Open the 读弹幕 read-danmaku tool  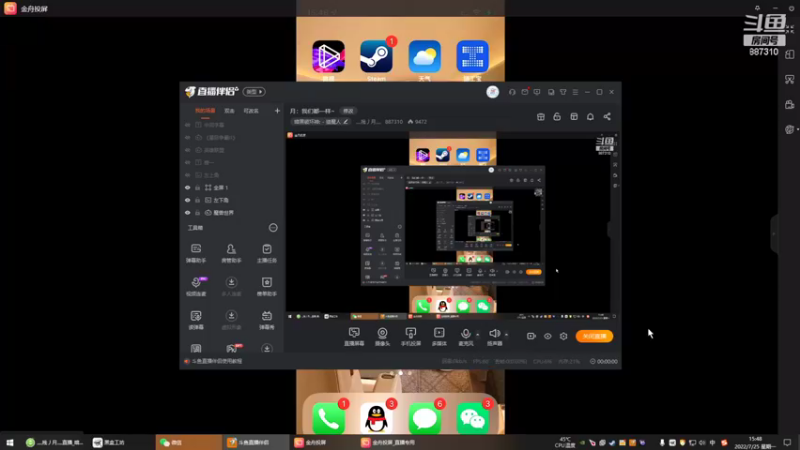tap(196, 320)
